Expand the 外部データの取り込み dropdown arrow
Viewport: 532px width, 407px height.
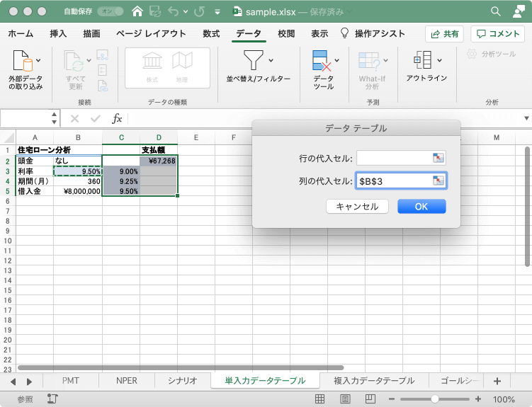(38, 60)
